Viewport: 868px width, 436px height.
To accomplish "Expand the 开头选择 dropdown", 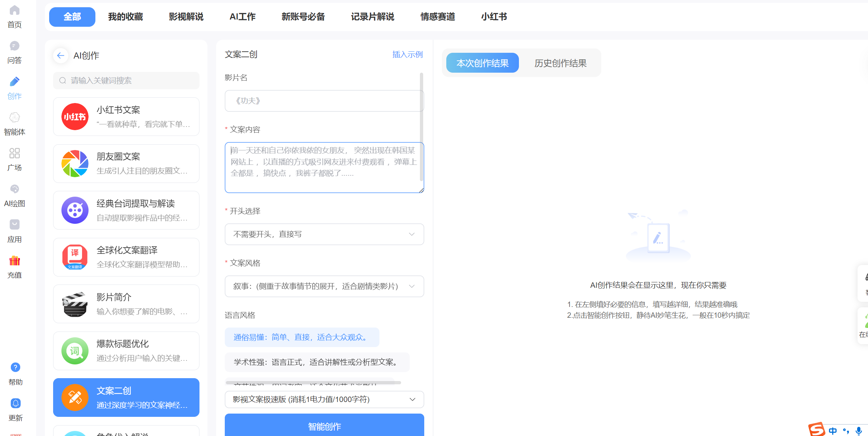I will (x=324, y=234).
